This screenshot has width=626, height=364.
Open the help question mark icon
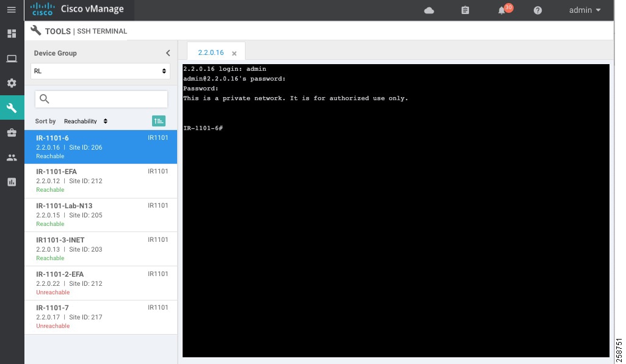538,10
